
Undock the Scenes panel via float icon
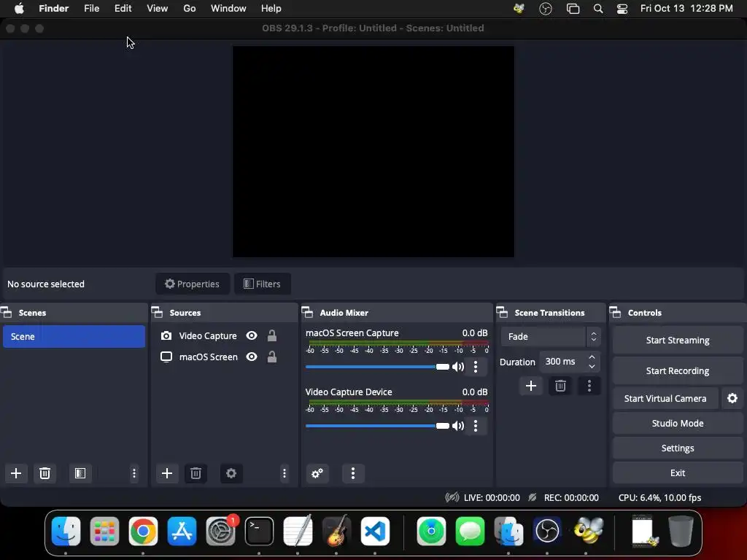pyautogui.click(x=7, y=313)
